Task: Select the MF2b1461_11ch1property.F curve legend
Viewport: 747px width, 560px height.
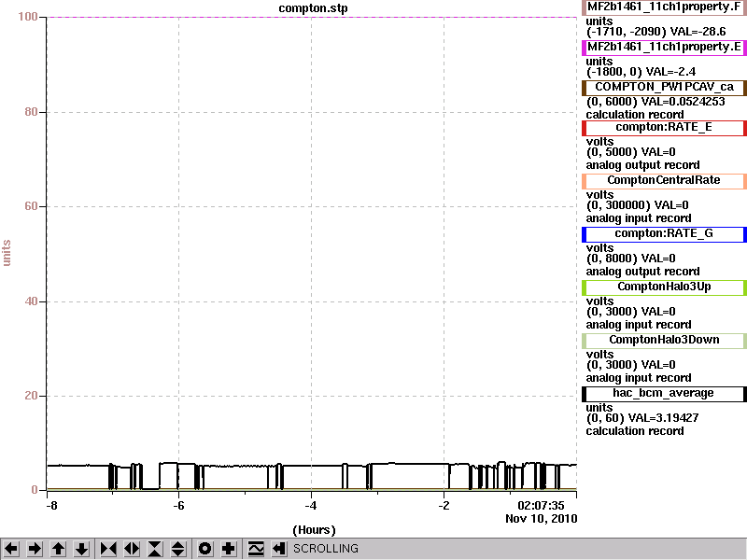Action: (x=664, y=7)
